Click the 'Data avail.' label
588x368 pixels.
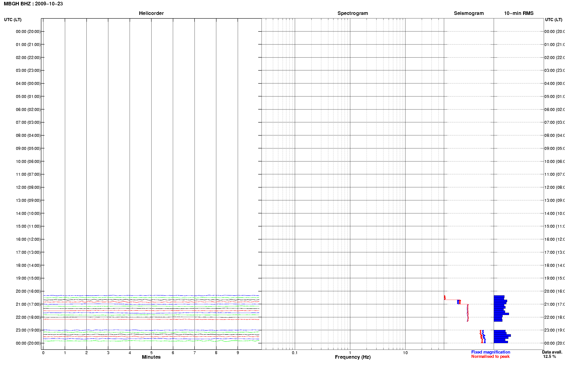[x=552, y=352]
